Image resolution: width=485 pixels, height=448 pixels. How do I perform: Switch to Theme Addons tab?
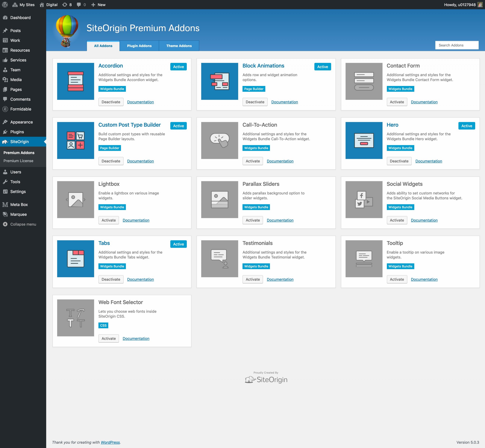pyautogui.click(x=179, y=46)
